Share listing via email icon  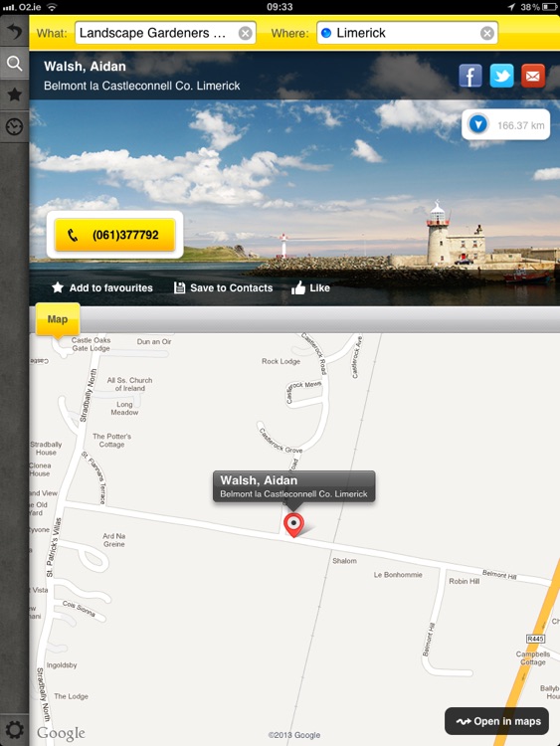click(533, 76)
